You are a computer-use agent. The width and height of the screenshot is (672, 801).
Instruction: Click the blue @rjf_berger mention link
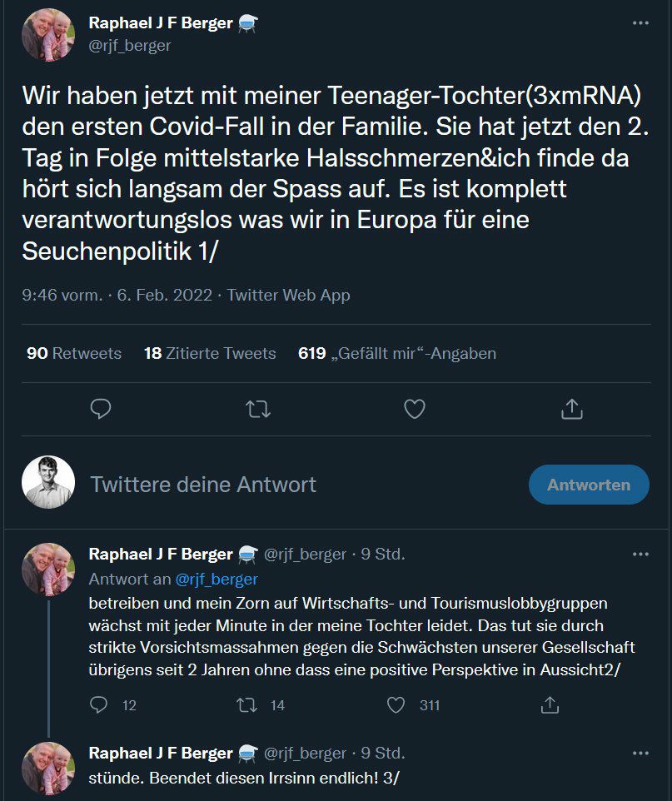217,579
